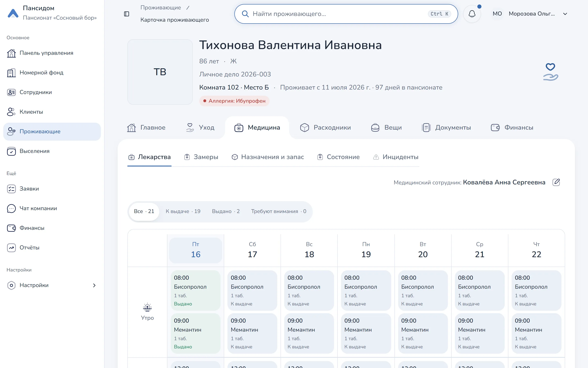The width and height of the screenshot is (588, 368).
Task: Open Инциденты subtab
Action: pyautogui.click(x=395, y=157)
